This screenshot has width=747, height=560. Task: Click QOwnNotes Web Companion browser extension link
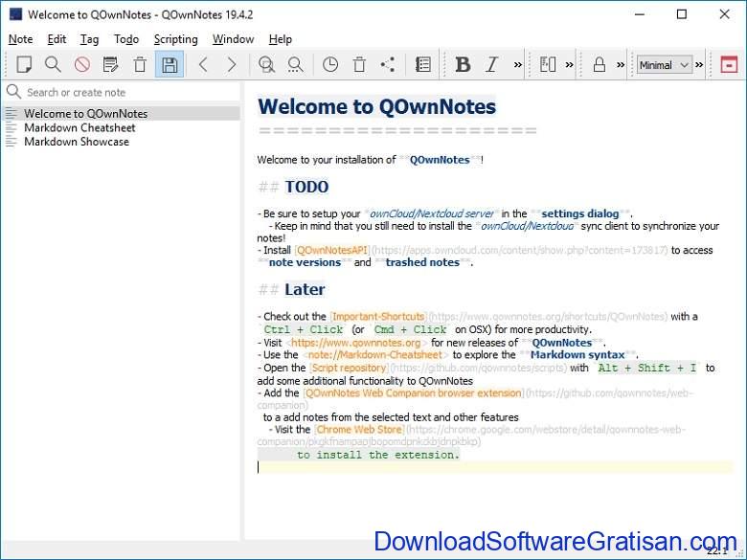pyautogui.click(x=414, y=392)
